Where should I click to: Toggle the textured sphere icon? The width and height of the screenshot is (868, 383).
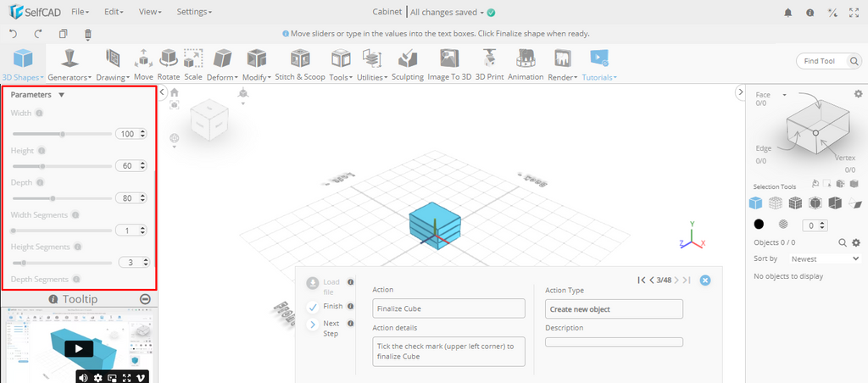coord(783,225)
